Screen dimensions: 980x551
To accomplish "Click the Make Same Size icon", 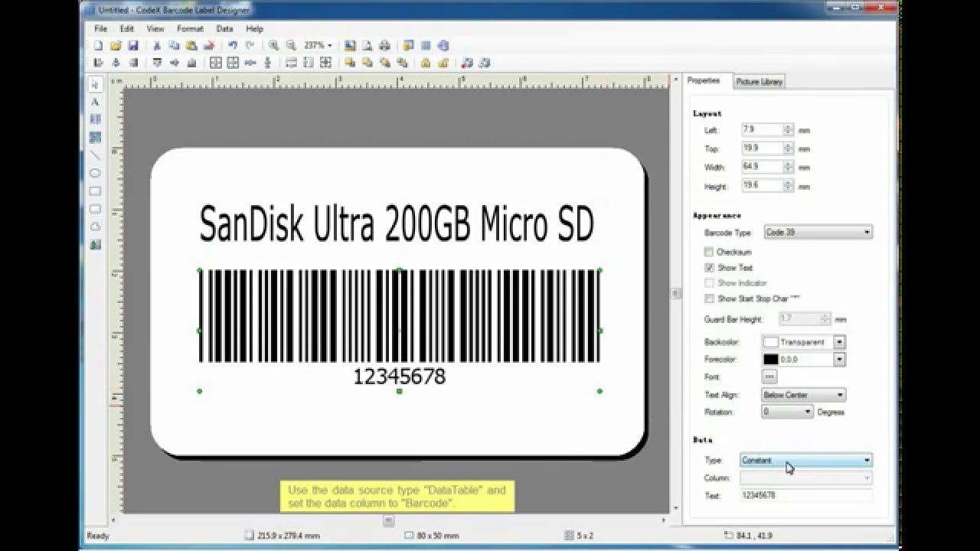I will 326,63.
